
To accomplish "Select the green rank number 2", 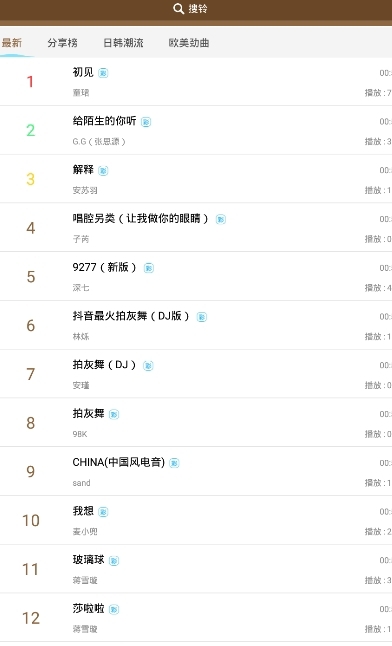I will point(31,130).
